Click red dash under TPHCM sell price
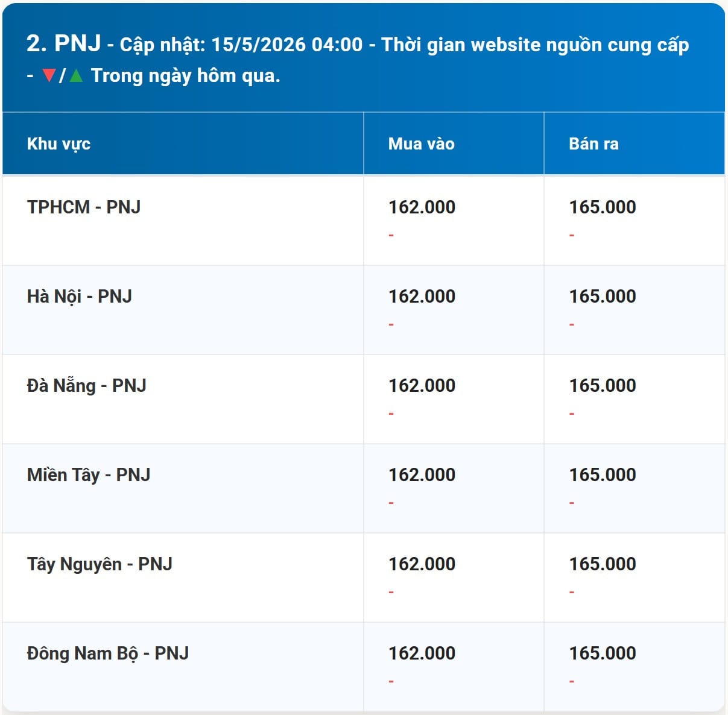The width and height of the screenshot is (728, 715). 572,235
